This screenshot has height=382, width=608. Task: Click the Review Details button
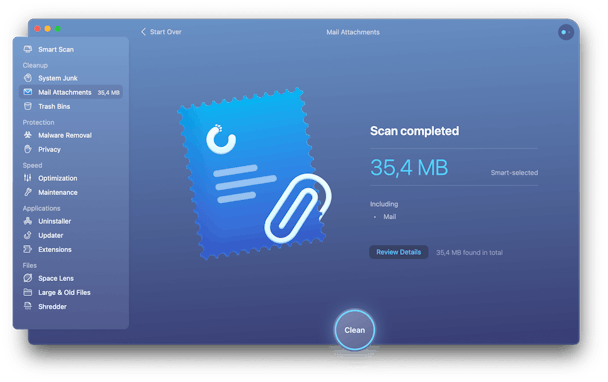[399, 252]
